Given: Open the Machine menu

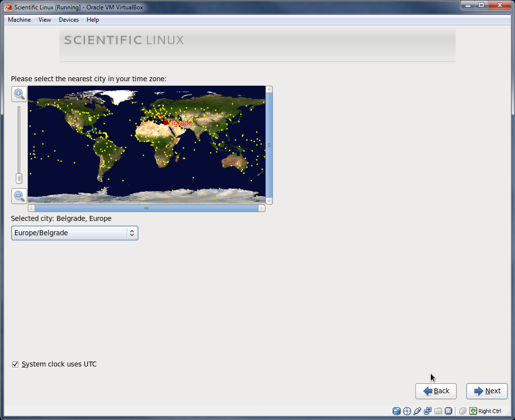Looking at the screenshot, I should coord(19,20).
